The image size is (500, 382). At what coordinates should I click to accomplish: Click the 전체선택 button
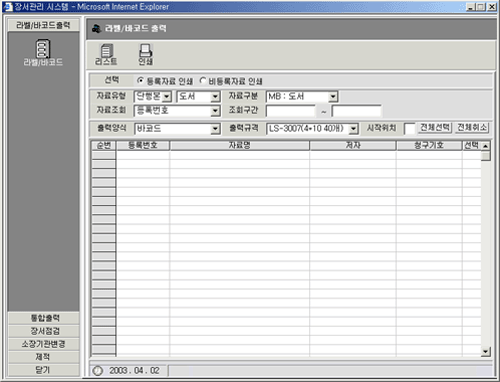(x=435, y=128)
